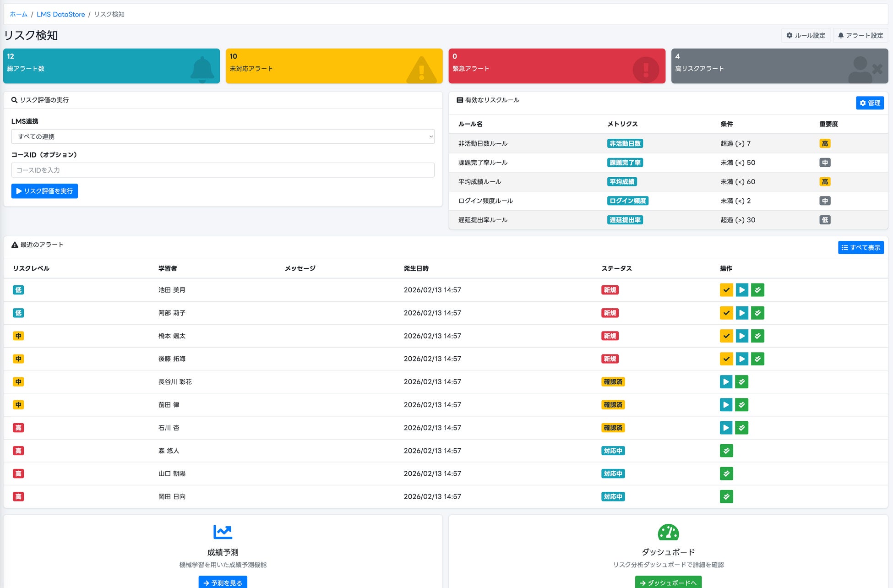Click ホーム breadcrumb link
Viewport: 893px width, 588px height.
pyautogui.click(x=18, y=14)
